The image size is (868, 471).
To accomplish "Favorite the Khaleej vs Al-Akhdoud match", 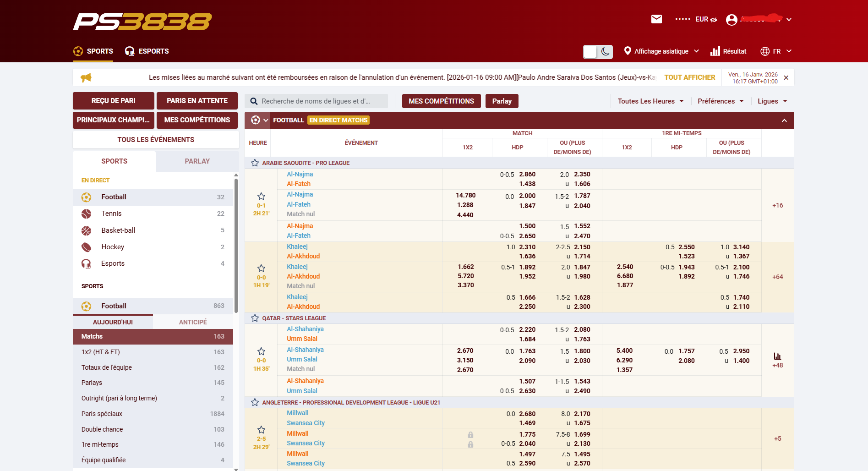I will coord(261,268).
